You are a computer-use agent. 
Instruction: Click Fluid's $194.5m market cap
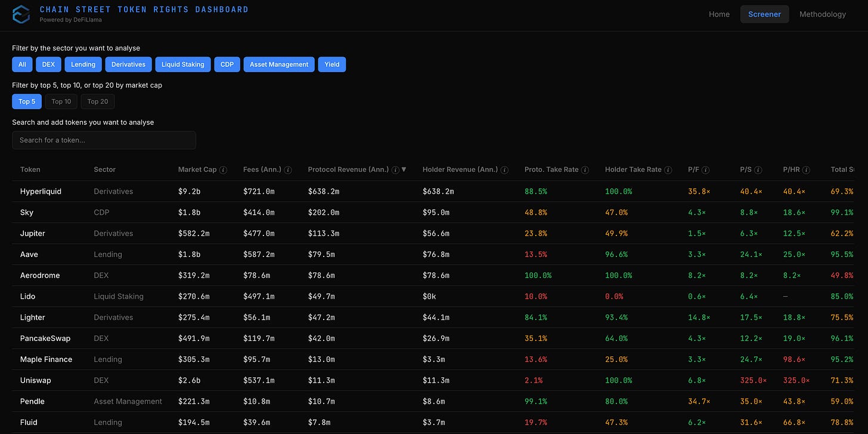[194, 422]
